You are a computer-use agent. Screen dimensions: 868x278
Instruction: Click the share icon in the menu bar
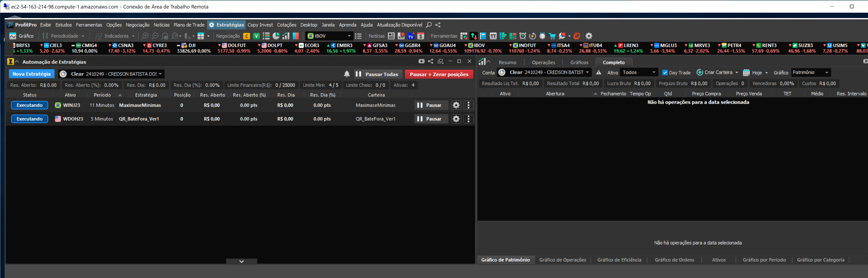click(x=438, y=25)
